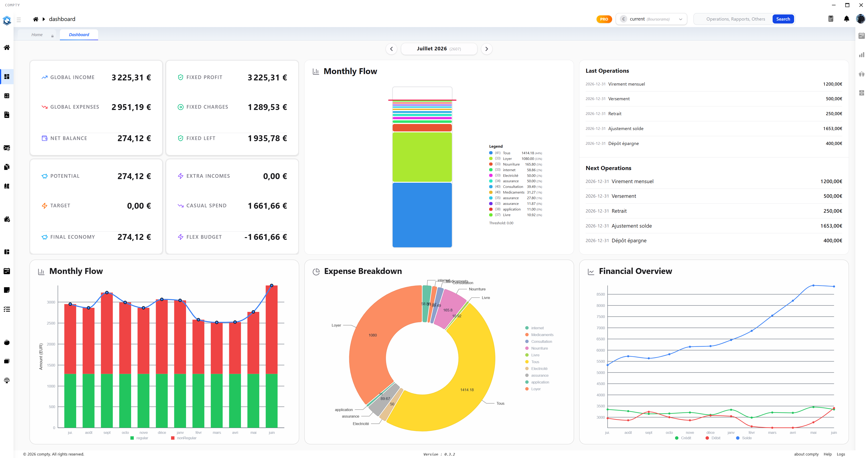The image size is (868, 458).
Task: Click the home icon in the breadcrumb
Action: click(35, 19)
